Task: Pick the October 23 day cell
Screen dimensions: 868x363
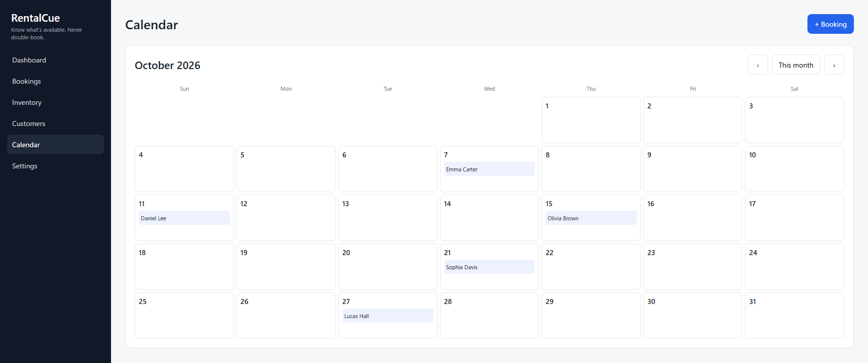Action: click(693, 267)
